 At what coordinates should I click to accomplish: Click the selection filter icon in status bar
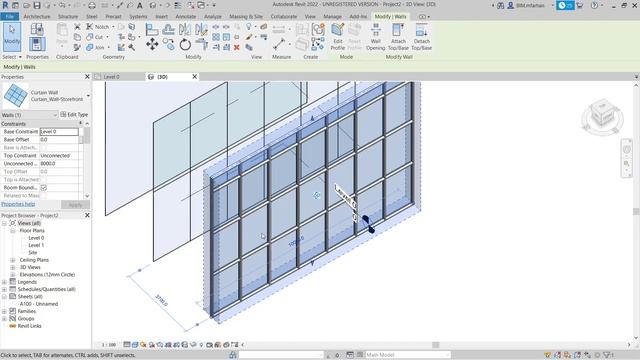click(608, 355)
